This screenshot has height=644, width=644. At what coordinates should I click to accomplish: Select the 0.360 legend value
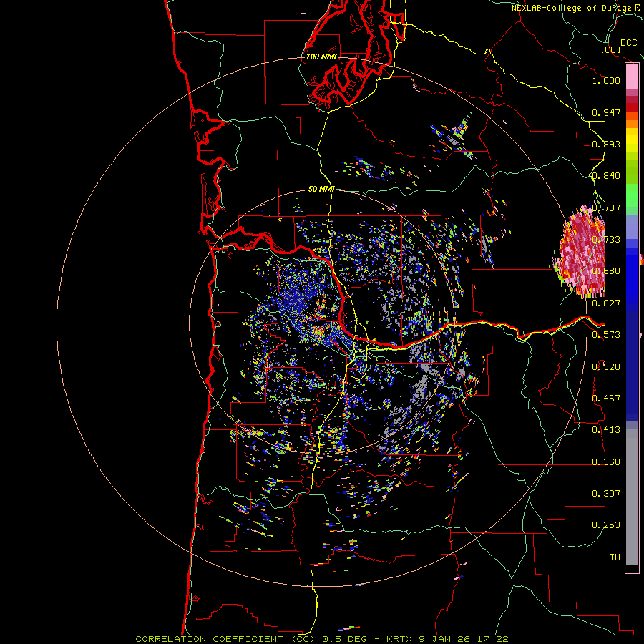[606, 462]
